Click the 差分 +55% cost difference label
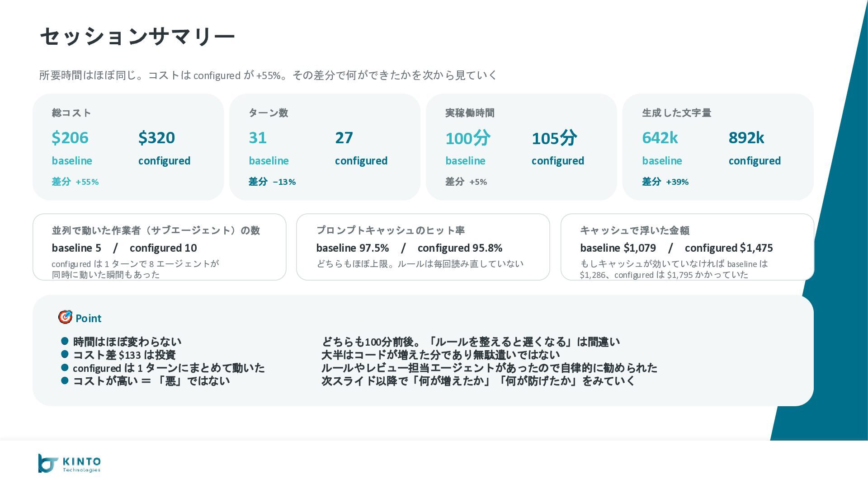This screenshot has height=488, width=868. pos(75,182)
